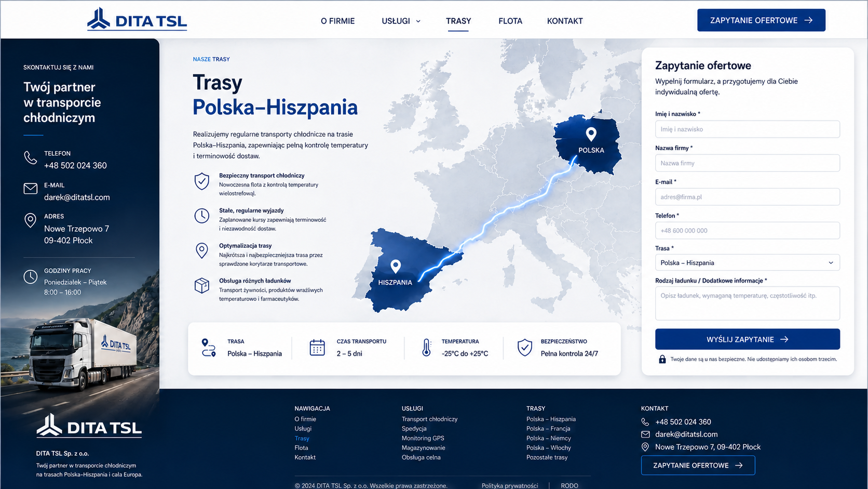The image size is (868, 489).
Task: Click the truck photo in sidebar
Action: coord(83,353)
